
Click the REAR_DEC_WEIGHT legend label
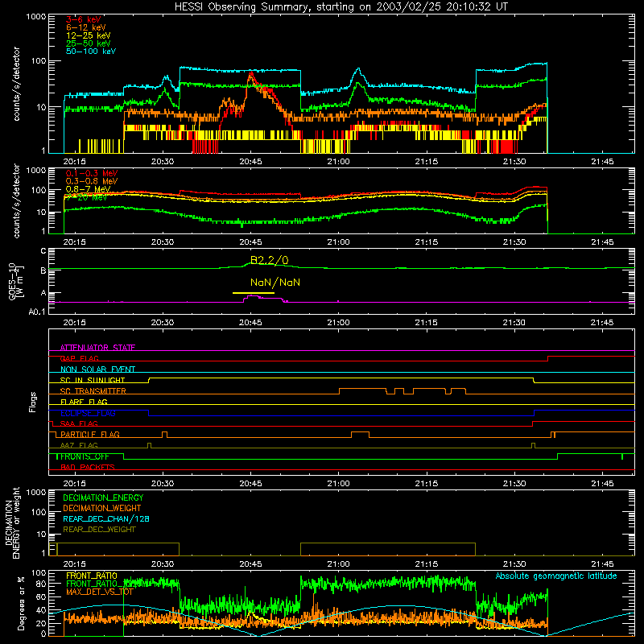(99, 530)
